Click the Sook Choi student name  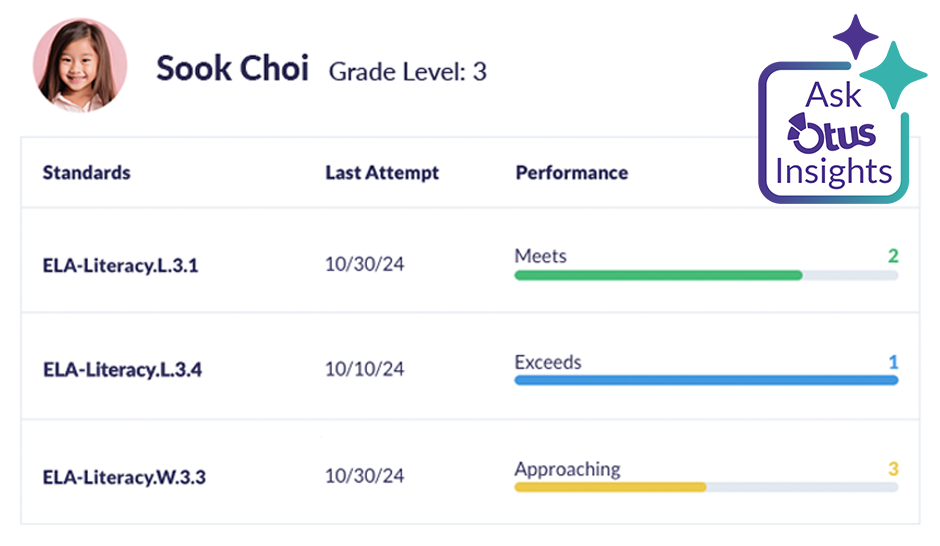pos(232,69)
